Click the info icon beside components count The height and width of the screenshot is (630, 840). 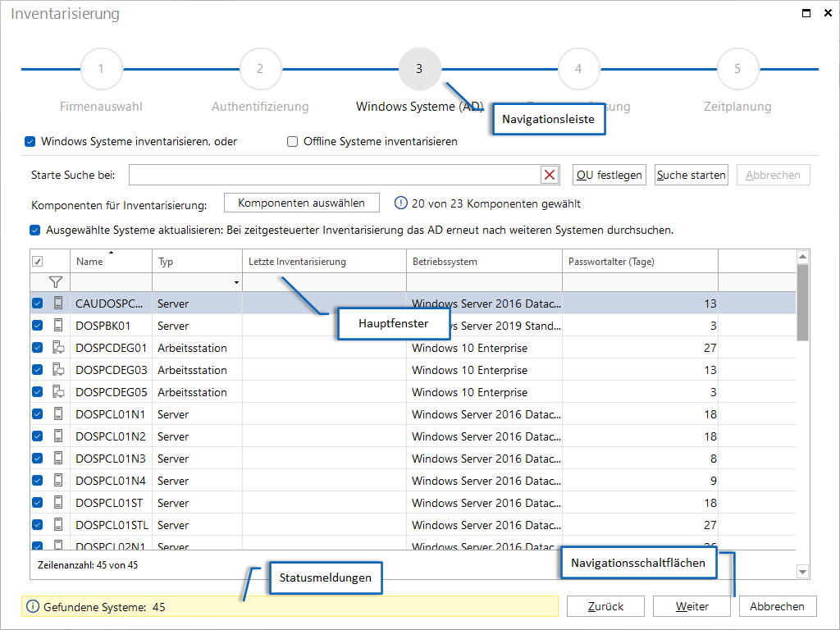coord(400,203)
